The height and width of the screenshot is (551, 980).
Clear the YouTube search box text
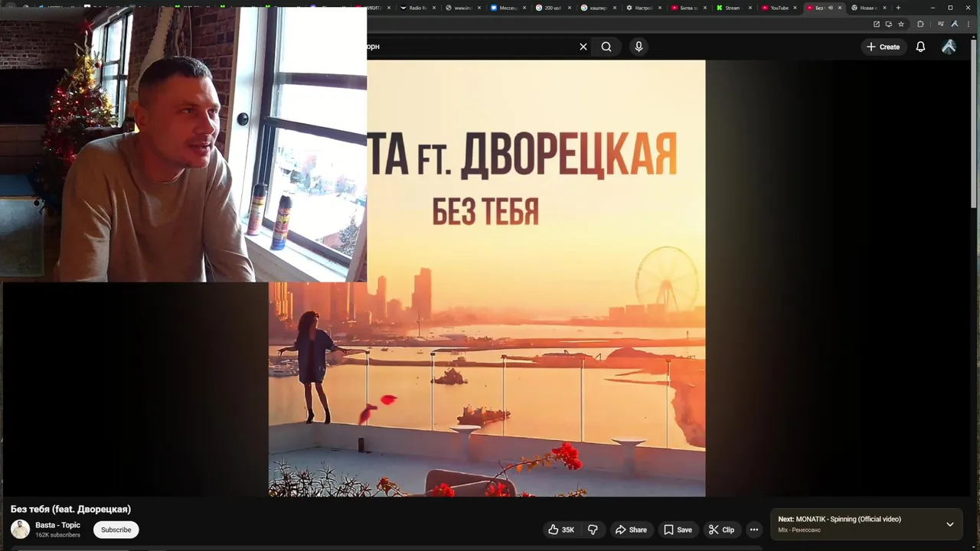coord(583,47)
